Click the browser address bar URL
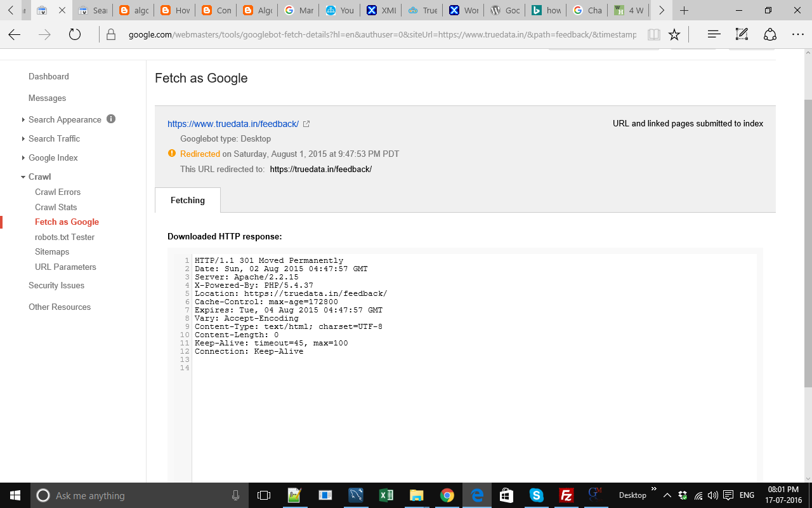Image resolution: width=812 pixels, height=508 pixels. (383, 35)
